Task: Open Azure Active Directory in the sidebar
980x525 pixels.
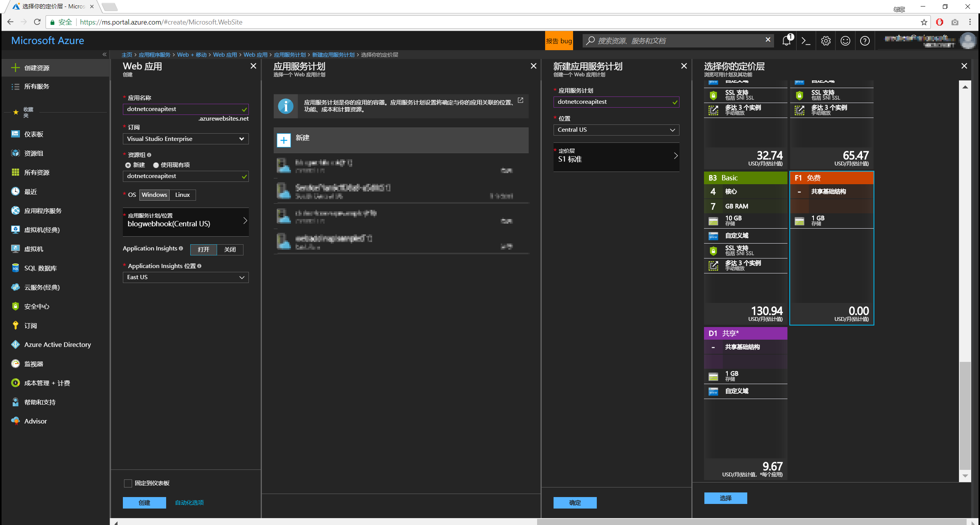Action: coord(57,345)
